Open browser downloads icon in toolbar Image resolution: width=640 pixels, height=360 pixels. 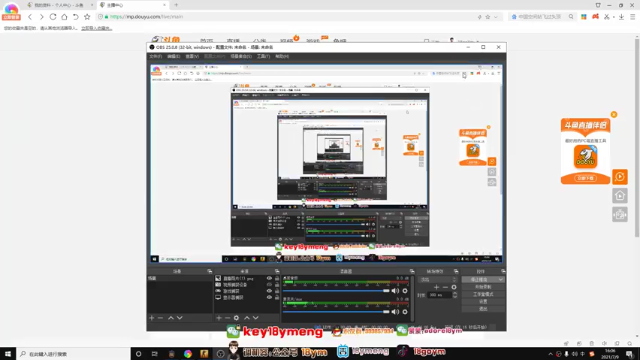(x=621, y=17)
